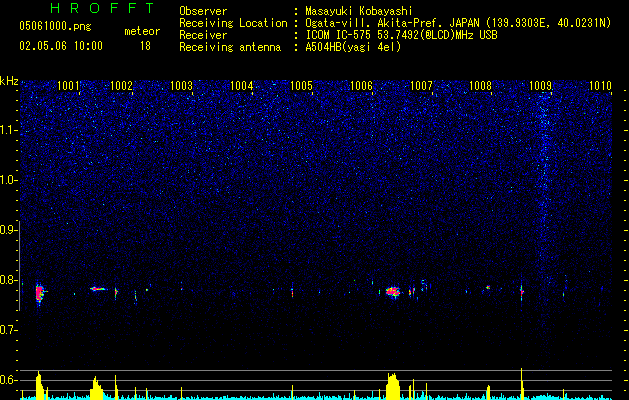Click the 0.6 frequency axis label
629x400 pixels.
[x=9, y=380]
